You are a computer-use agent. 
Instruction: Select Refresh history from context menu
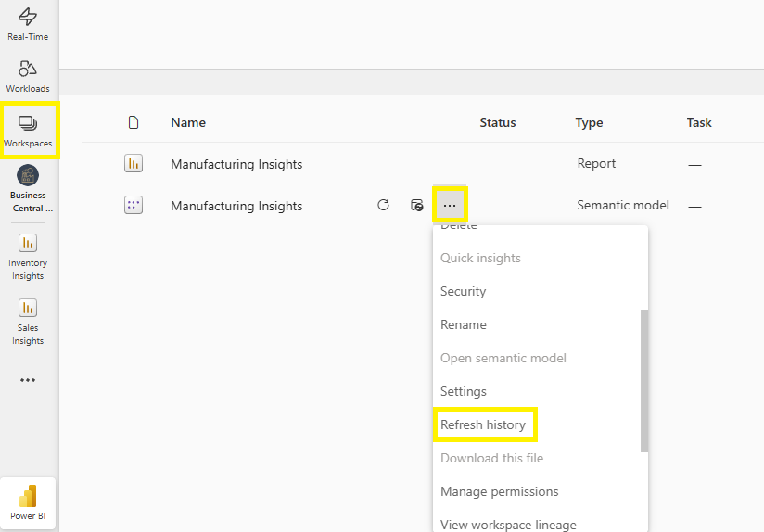pos(483,424)
